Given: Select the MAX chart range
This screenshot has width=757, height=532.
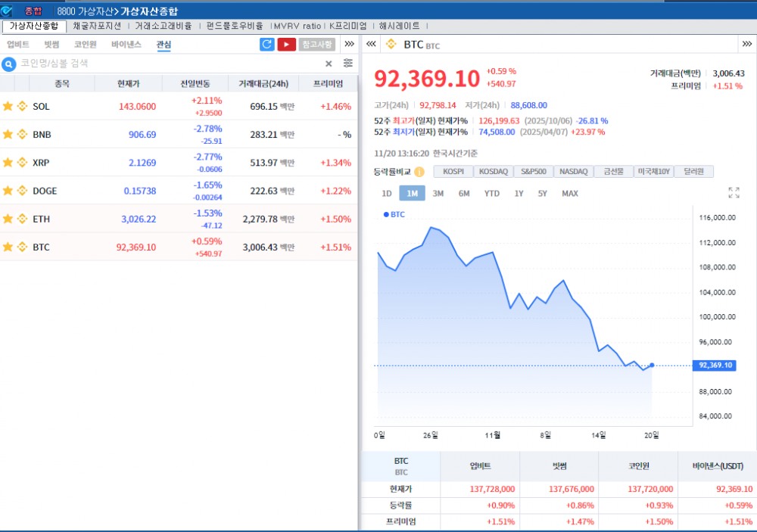Looking at the screenshot, I should click(x=570, y=194).
